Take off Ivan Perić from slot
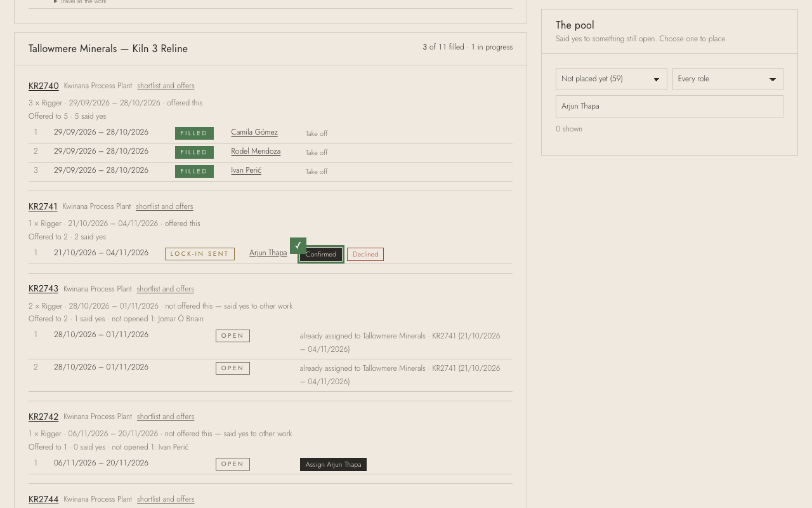The image size is (812, 508). (x=317, y=171)
